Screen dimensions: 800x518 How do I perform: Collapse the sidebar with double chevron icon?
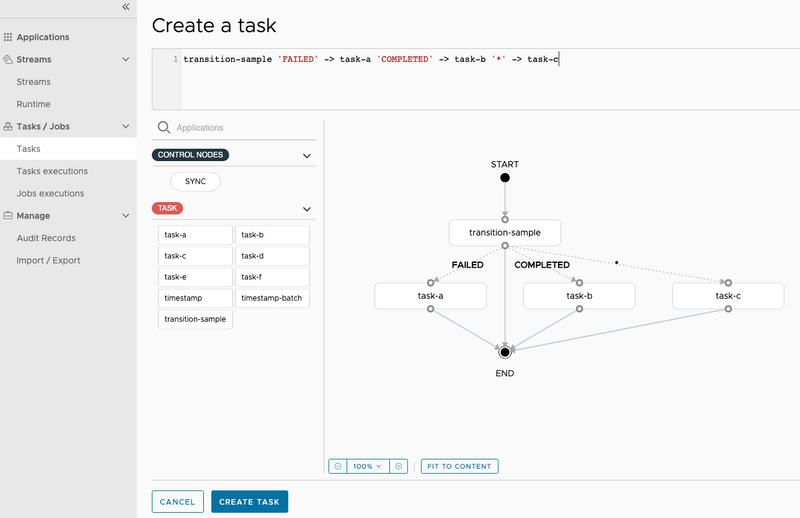point(126,7)
